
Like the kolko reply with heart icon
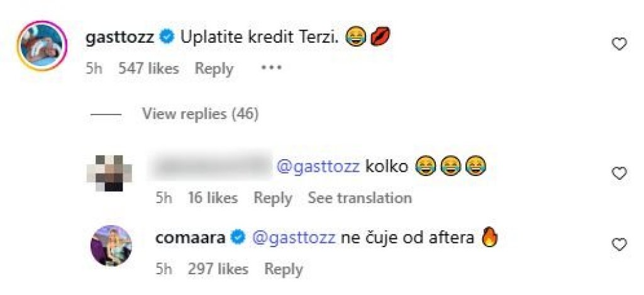tap(619, 173)
